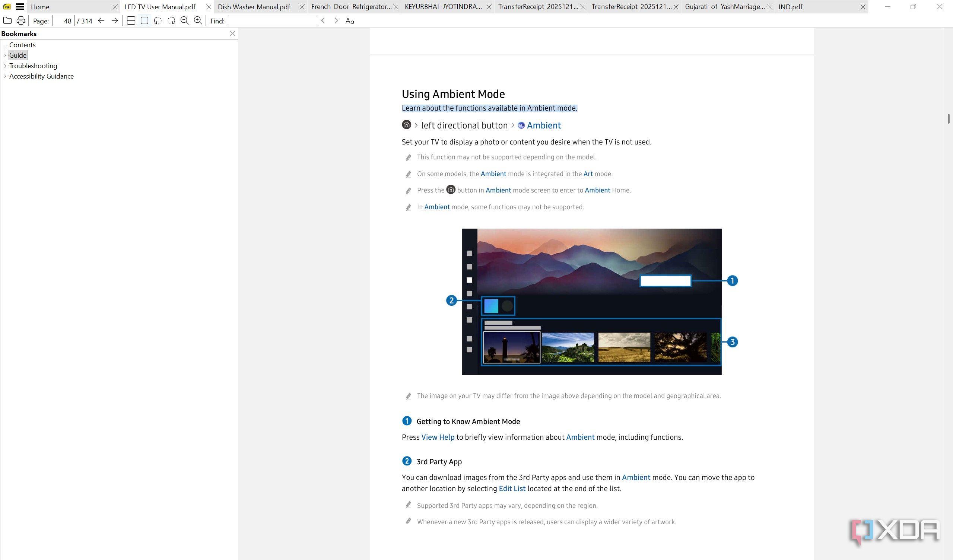Toggle the Fit Width view mode
Screen dimensions: 953x560
[131, 21]
